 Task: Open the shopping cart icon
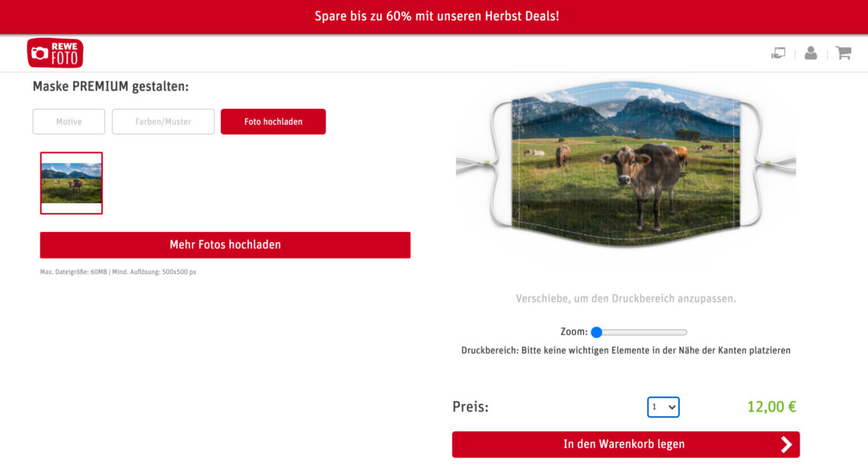point(843,53)
